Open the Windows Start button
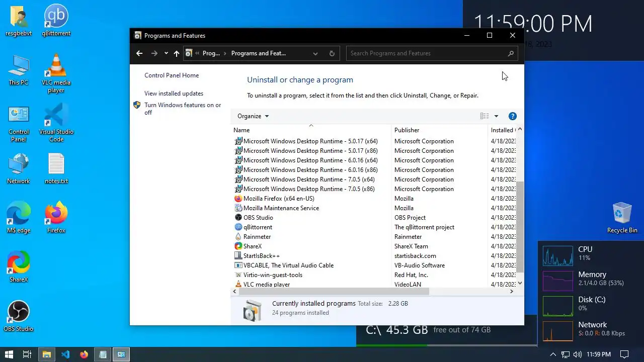This screenshot has height=362, width=644. [9, 354]
